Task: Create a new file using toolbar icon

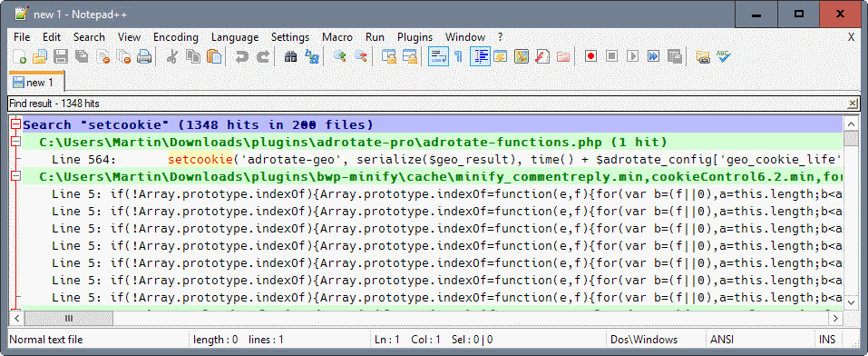Action: tap(19, 56)
